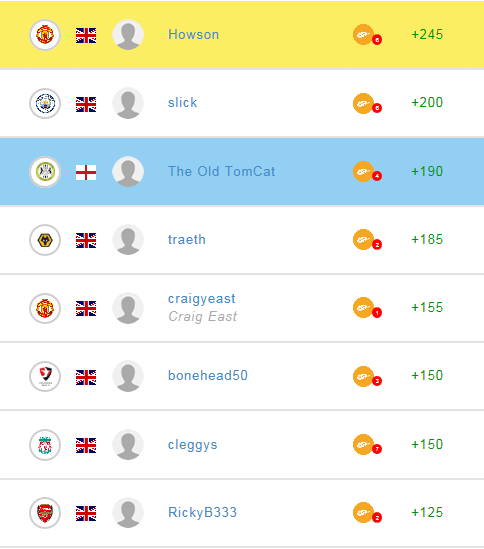Open slick's user profile link

(182, 103)
